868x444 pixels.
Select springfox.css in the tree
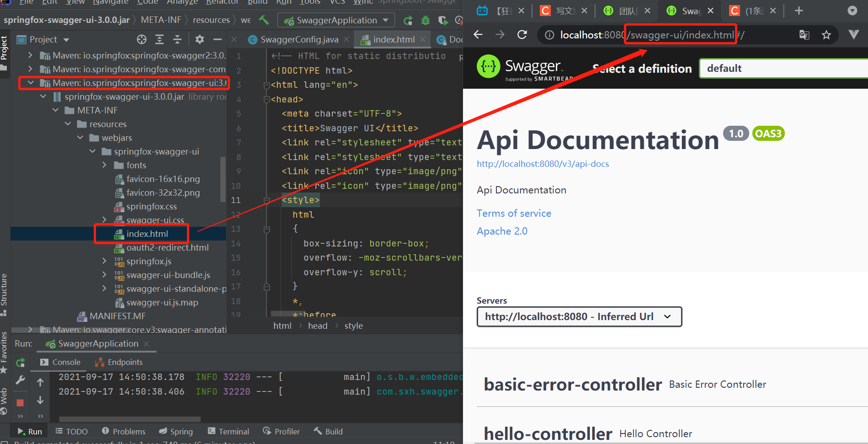point(151,206)
